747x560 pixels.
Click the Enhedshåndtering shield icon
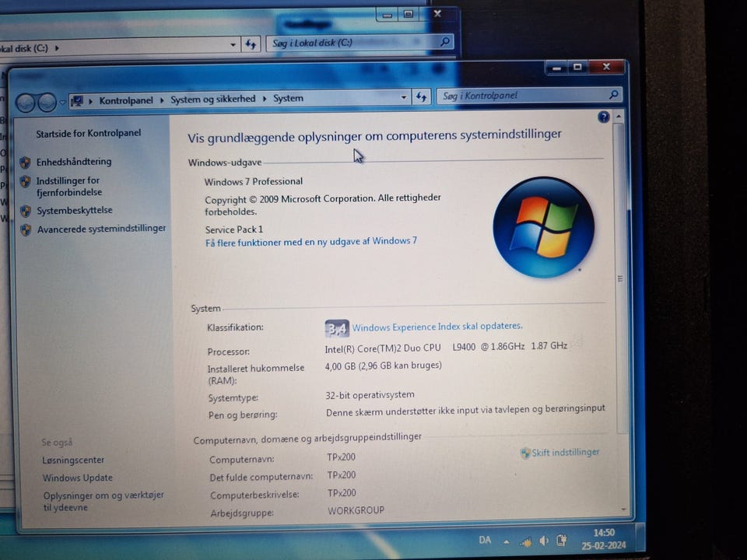point(25,163)
